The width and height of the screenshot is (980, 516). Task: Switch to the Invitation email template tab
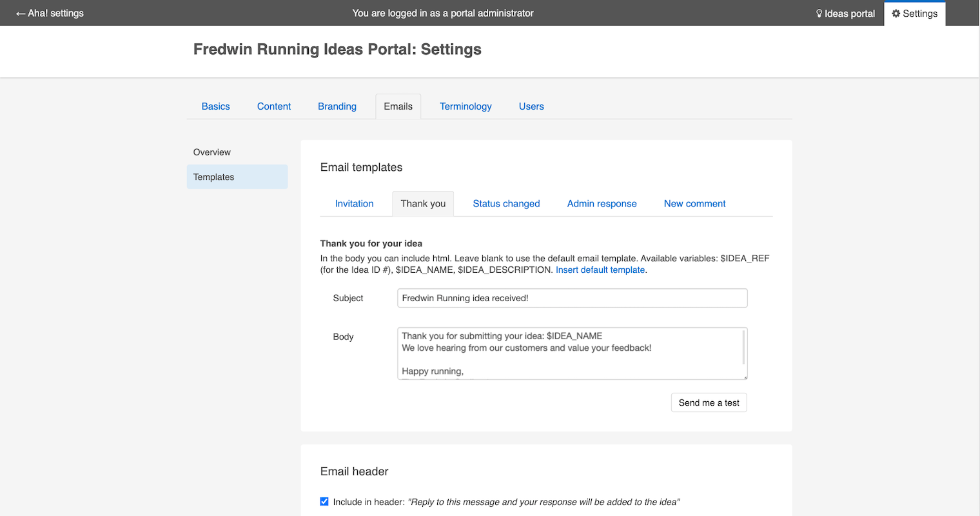[x=354, y=203]
